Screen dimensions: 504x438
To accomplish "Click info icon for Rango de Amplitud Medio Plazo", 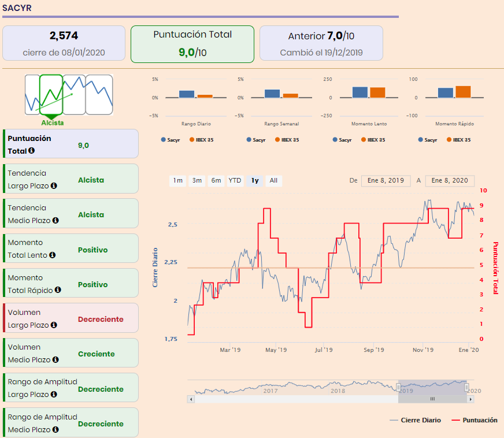I will (55, 429).
